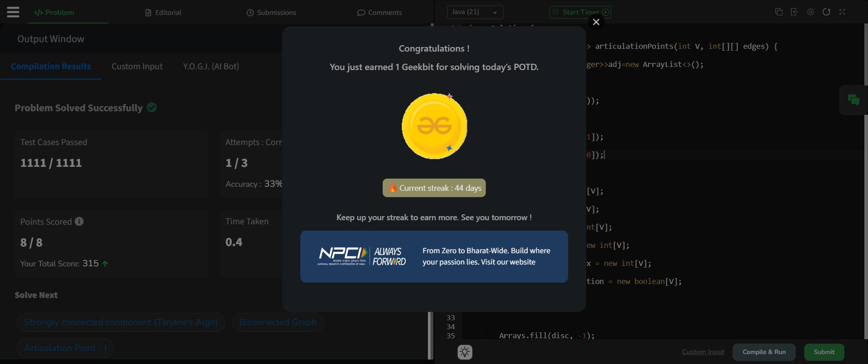Image resolution: width=868 pixels, height=364 pixels.
Task: Open the Biconnected Graph problem
Action: 278,322
